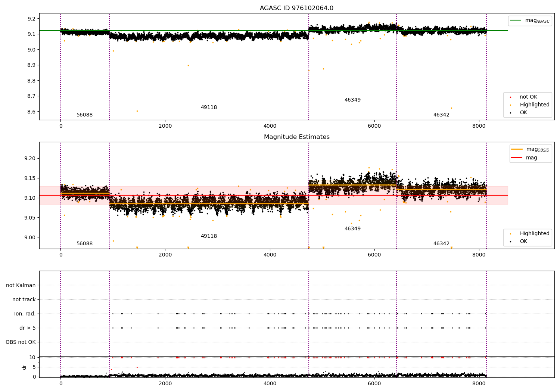Viewport: 560px width, 392px height.
Task: Select the "Highlighted" legend label in Magnitude Estimates plot
Action: click(535, 234)
